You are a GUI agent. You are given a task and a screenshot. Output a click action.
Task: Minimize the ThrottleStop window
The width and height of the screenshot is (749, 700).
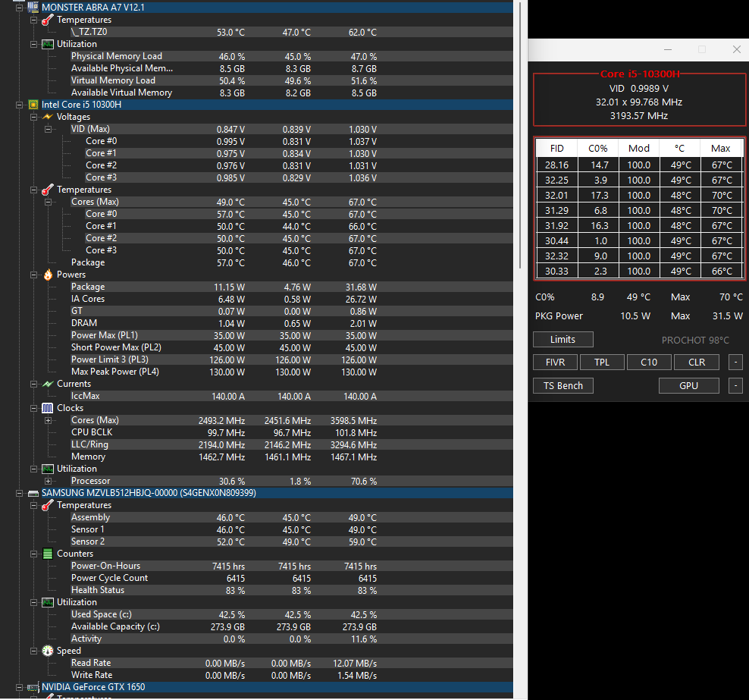point(668,50)
